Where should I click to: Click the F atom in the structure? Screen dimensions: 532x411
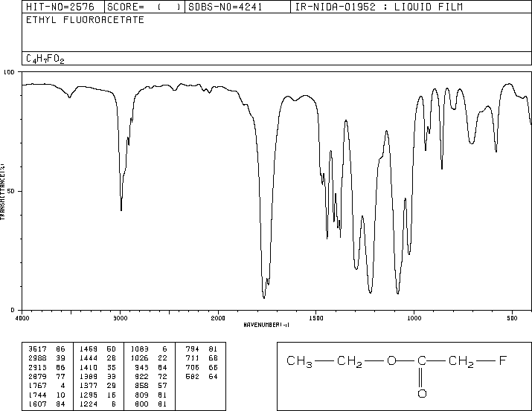503,360
